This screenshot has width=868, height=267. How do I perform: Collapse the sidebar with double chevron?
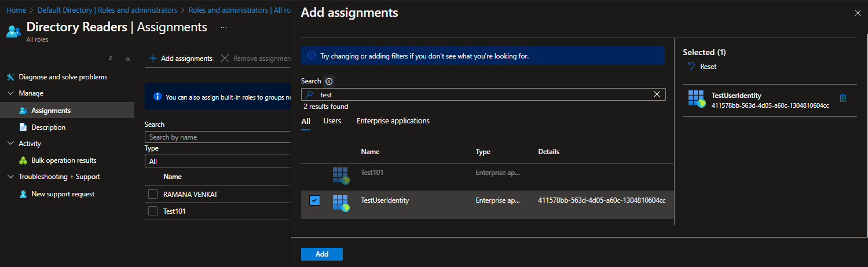click(127, 58)
